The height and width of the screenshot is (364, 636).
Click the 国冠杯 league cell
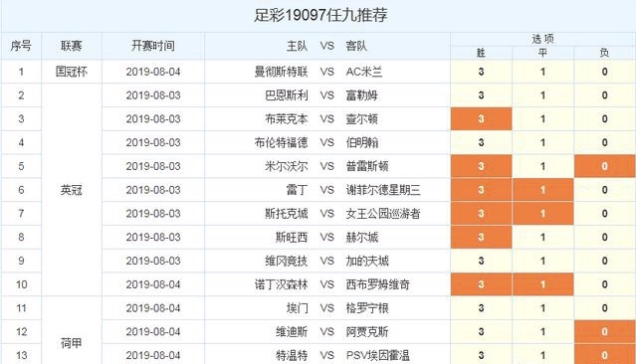point(72,72)
